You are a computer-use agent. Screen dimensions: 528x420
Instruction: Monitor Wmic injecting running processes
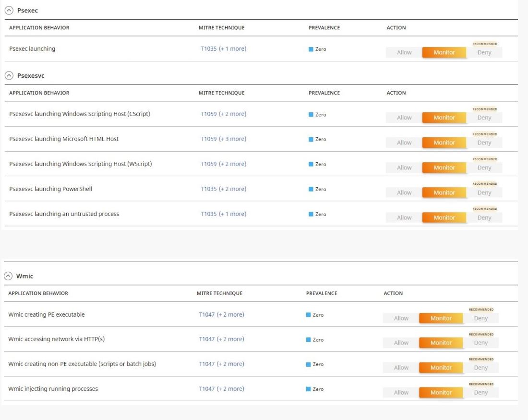(x=441, y=393)
